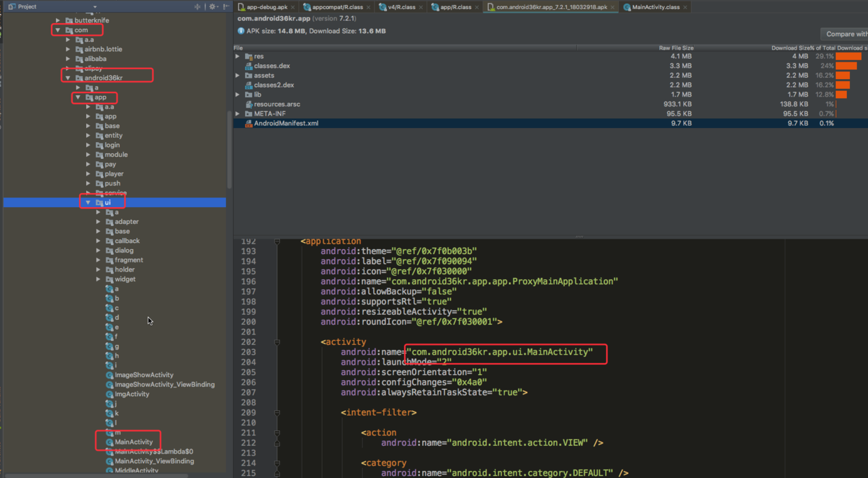
Task: Toggle fold marker beside the intent-filter tag
Action: click(x=277, y=413)
